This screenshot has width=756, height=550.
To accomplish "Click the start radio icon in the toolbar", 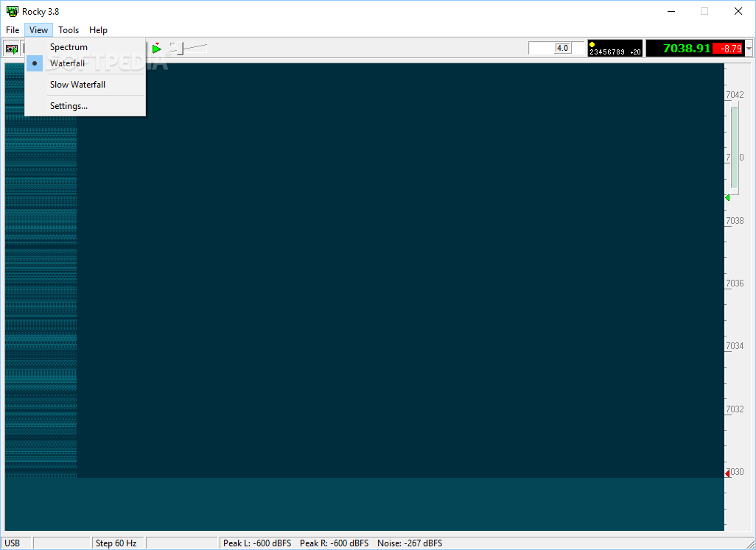I will point(12,49).
